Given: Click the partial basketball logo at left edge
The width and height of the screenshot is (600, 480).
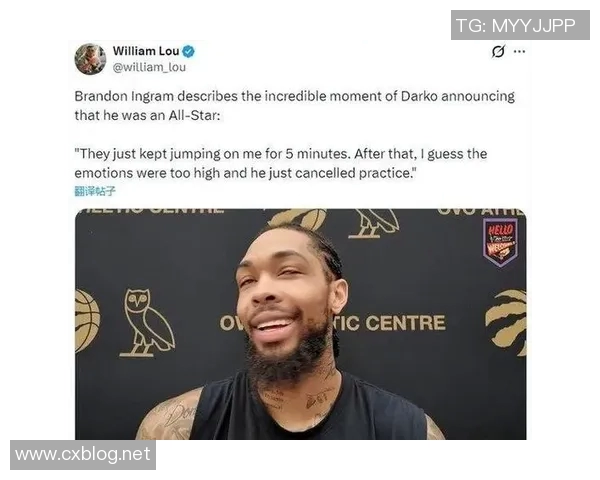Looking at the screenshot, I should (87, 321).
